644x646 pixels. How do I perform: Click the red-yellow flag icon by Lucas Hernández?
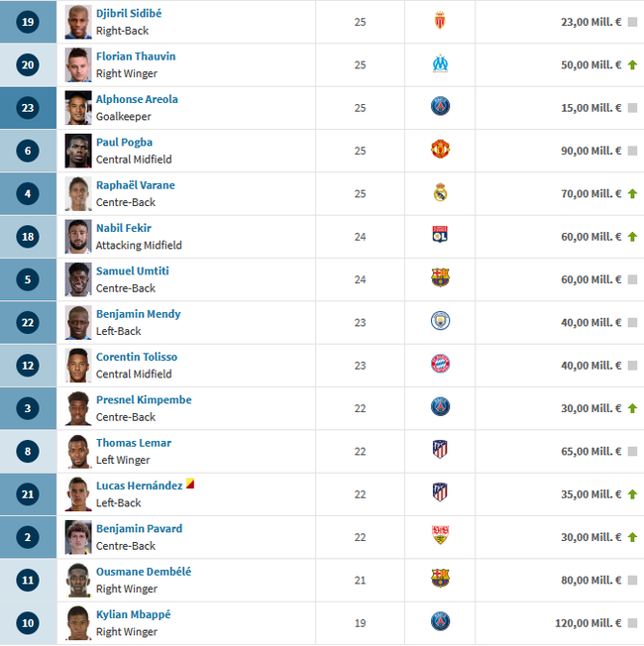pos(190,484)
